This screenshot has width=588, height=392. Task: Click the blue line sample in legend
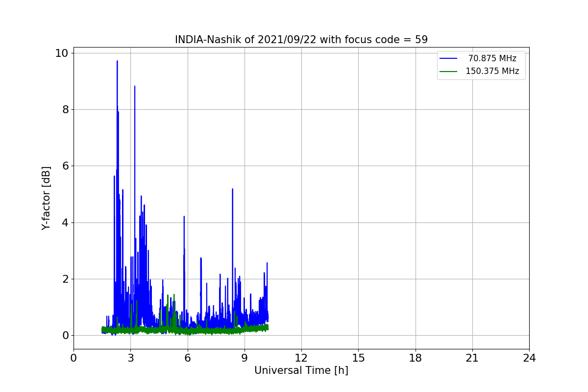[448, 59]
